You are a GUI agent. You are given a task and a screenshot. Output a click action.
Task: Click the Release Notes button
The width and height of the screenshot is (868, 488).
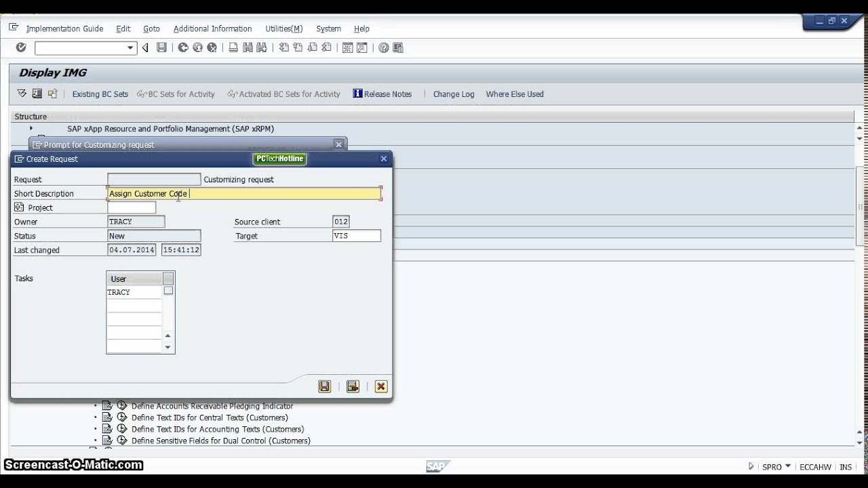click(382, 94)
